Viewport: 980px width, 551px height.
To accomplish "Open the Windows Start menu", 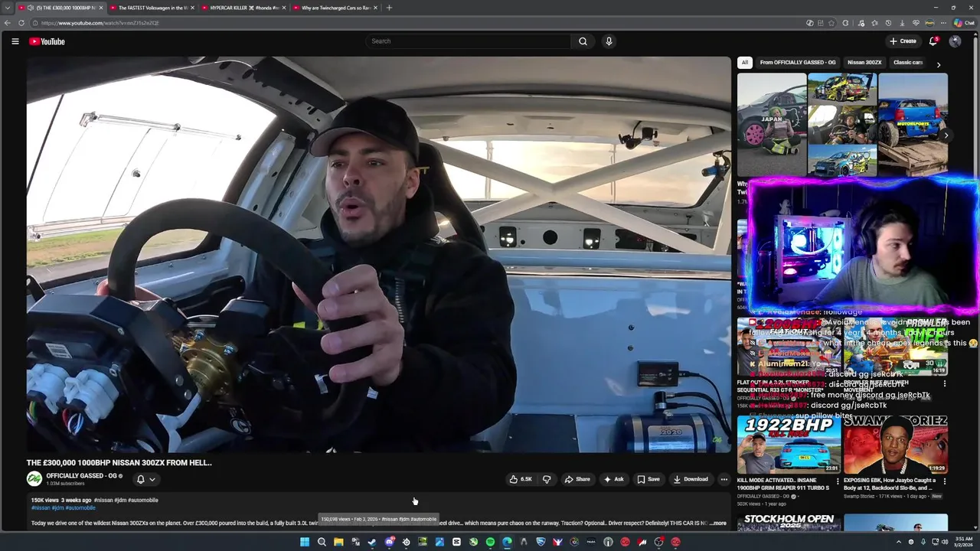I will click(x=305, y=542).
